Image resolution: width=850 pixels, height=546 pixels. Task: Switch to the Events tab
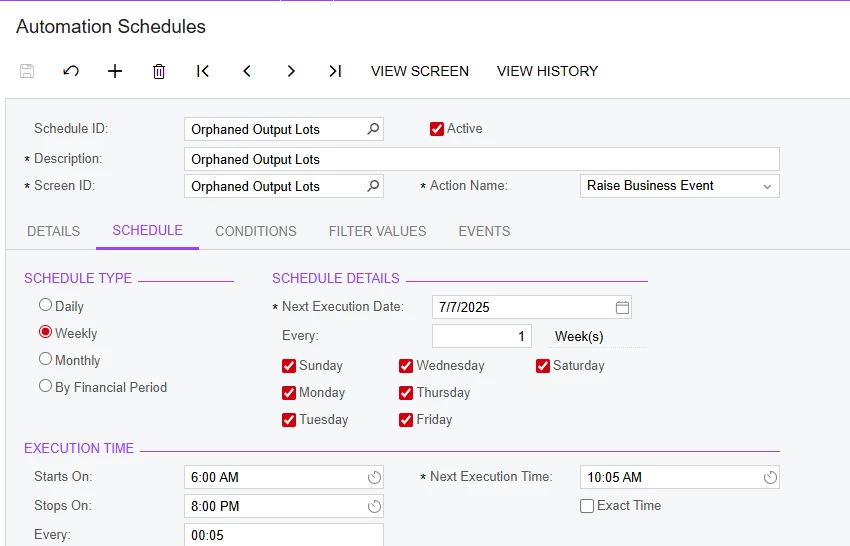pos(485,232)
